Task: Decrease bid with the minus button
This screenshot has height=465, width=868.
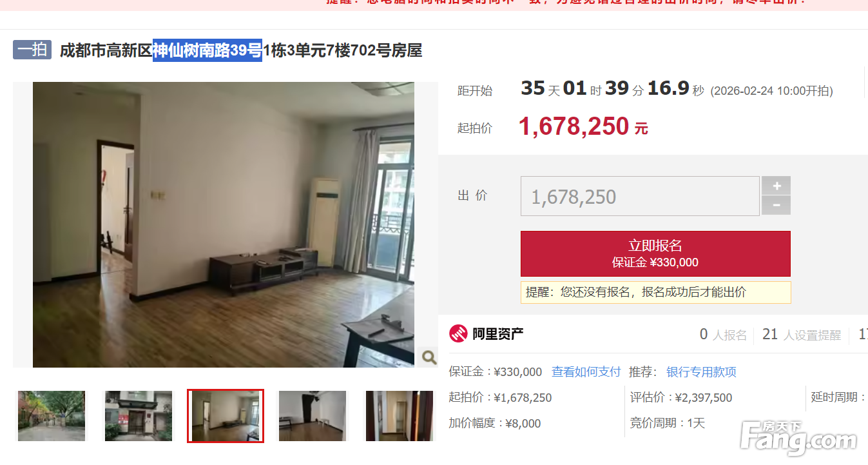Action: [776, 205]
